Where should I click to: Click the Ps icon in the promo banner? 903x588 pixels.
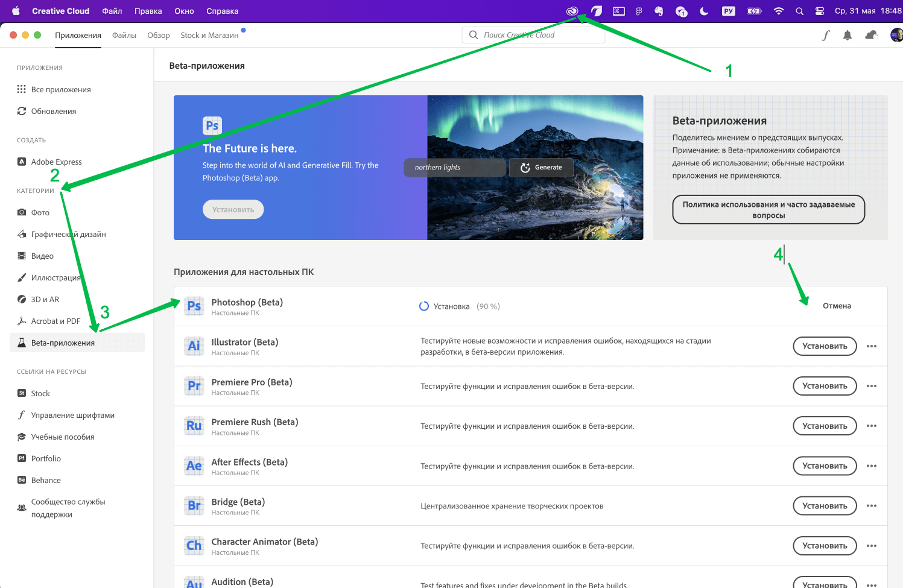click(212, 125)
